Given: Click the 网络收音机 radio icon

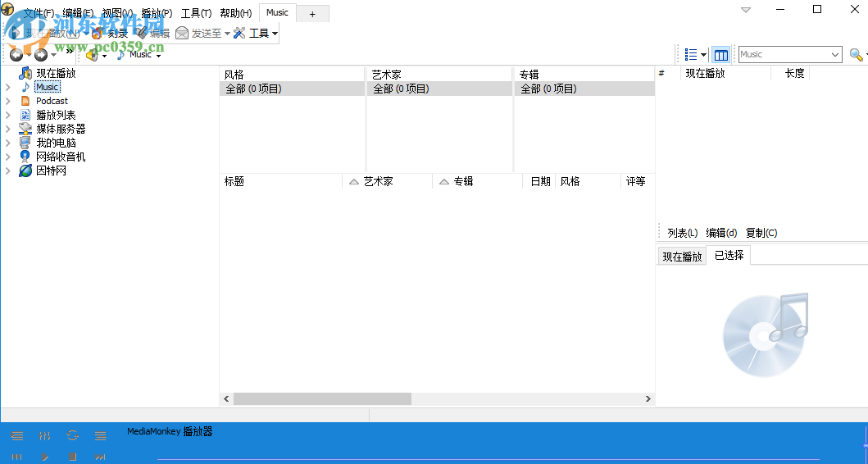Looking at the screenshot, I should pyautogui.click(x=25, y=157).
